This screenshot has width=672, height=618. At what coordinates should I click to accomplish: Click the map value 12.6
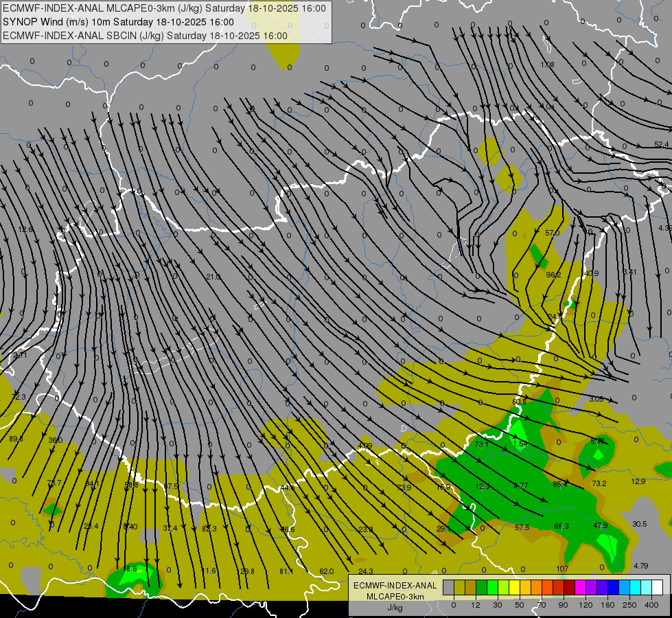(x=25, y=229)
